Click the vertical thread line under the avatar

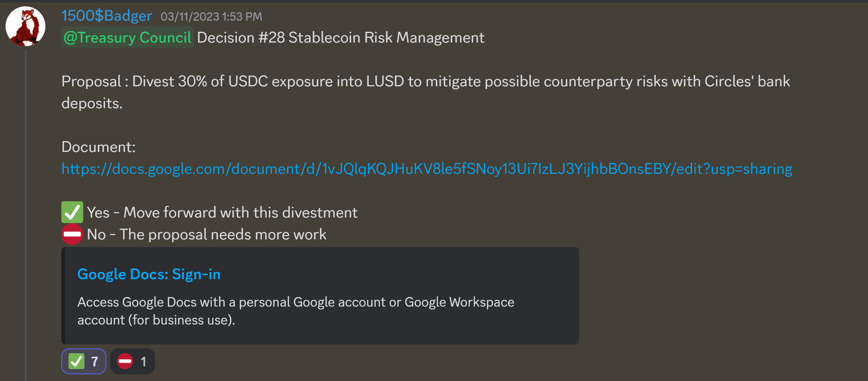point(26,215)
